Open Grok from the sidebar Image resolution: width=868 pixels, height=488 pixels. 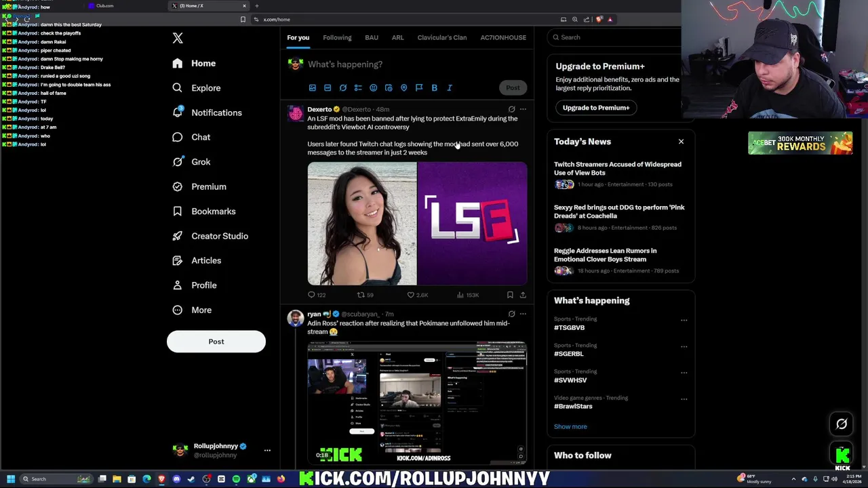click(191, 162)
